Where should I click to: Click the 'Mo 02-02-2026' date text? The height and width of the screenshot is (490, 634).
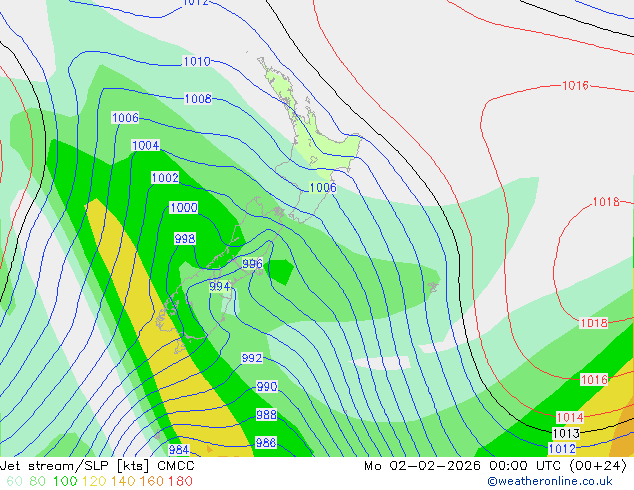coord(422,466)
